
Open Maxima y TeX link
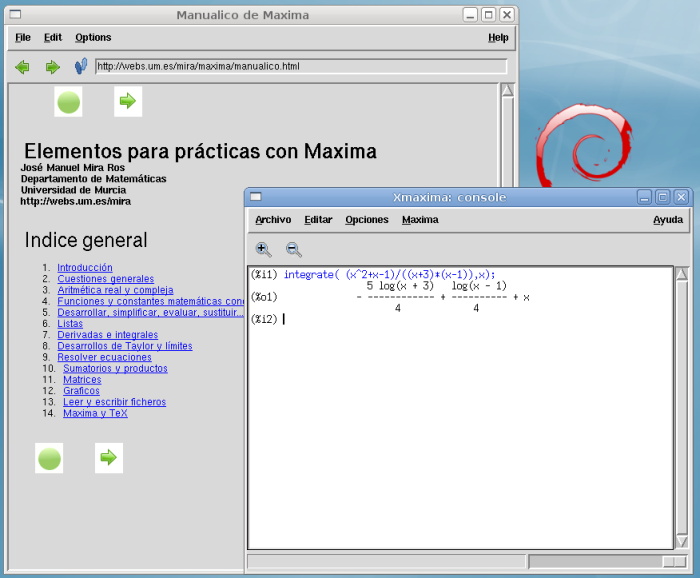[x=95, y=412]
